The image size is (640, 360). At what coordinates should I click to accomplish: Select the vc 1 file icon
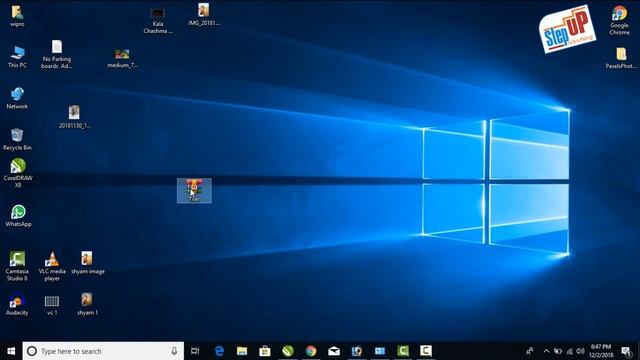point(52,305)
